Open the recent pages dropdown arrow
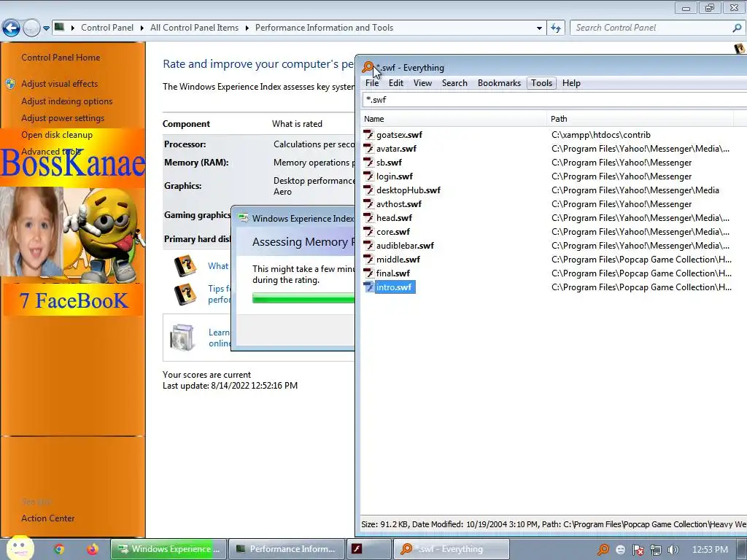The image size is (747, 560). (46, 28)
